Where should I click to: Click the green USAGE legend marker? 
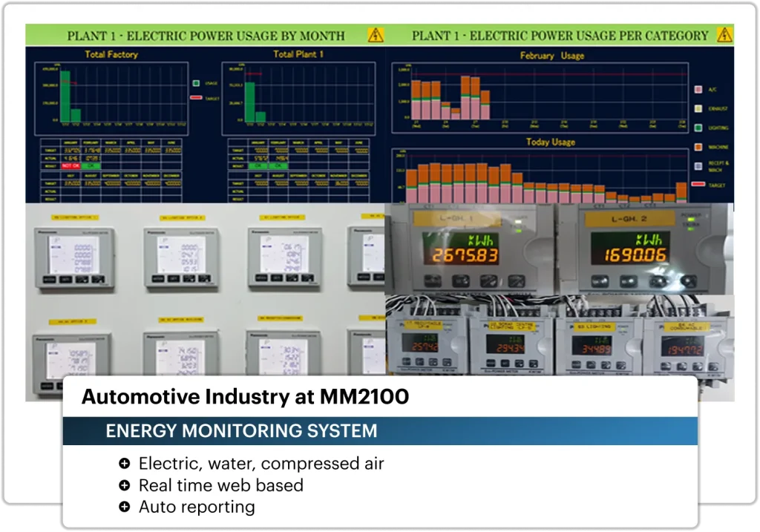click(x=196, y=83)
